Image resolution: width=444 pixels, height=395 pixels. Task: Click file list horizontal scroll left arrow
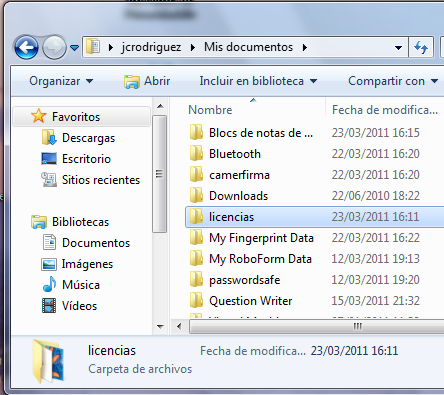pos(179,326)
